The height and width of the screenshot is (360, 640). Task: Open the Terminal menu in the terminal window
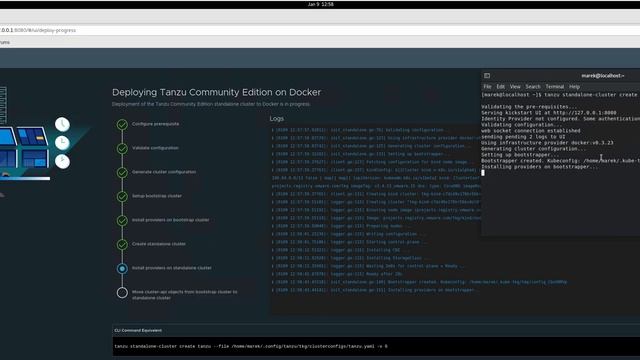pyautogui.click(x=555, y=87)
